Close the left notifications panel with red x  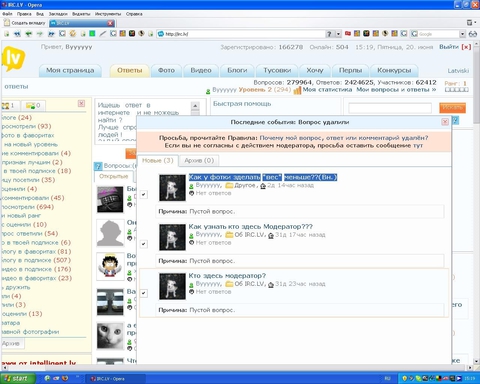pos(81,104)
